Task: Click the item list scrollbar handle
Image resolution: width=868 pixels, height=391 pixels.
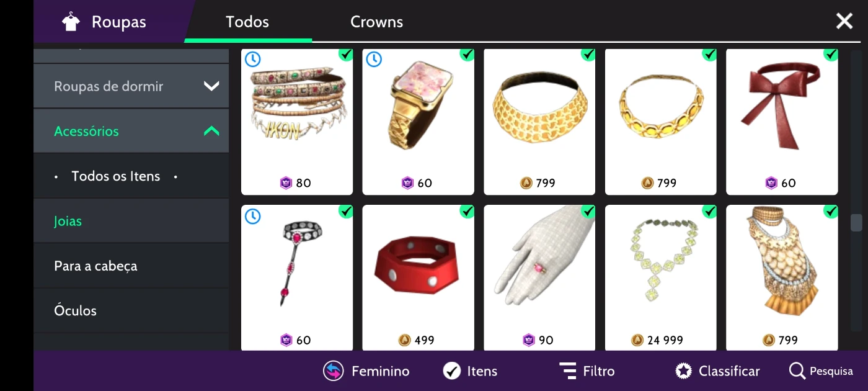Action: coord(856,223)
